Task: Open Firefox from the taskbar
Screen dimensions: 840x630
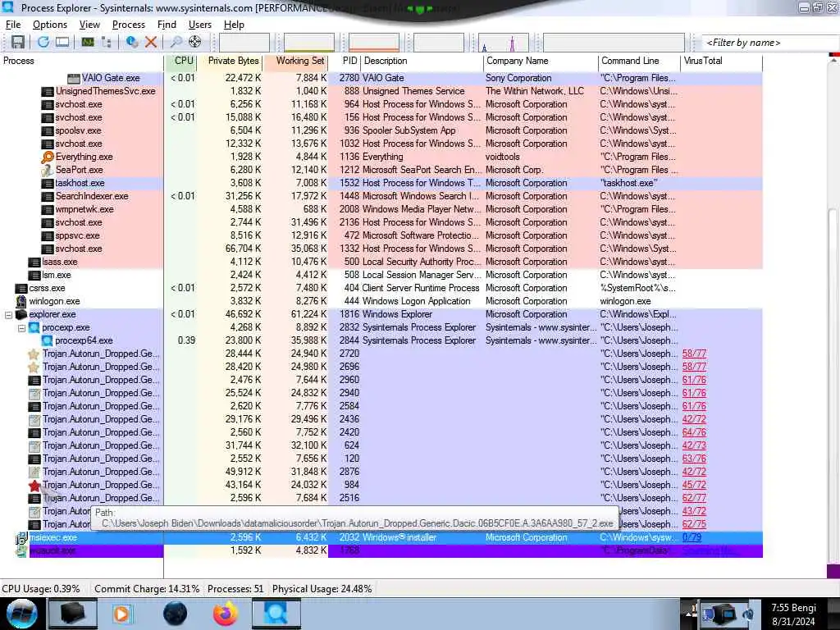Action: click(x=226, y=614)
